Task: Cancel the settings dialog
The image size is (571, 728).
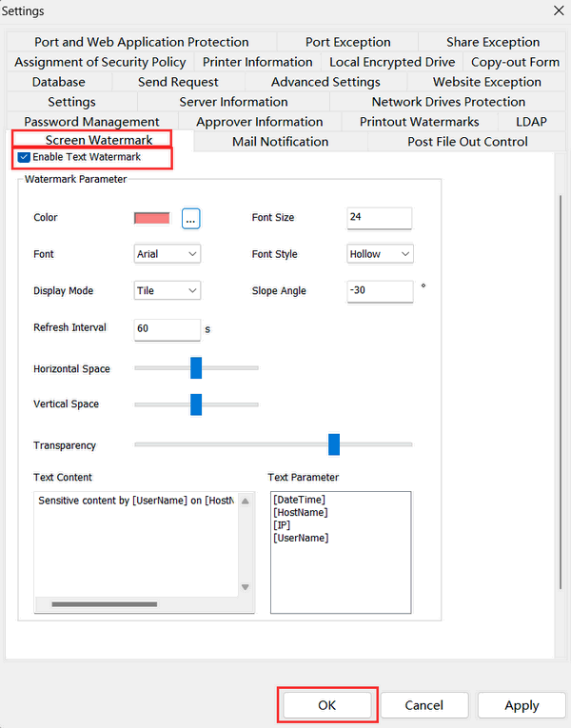Action: 423,705
